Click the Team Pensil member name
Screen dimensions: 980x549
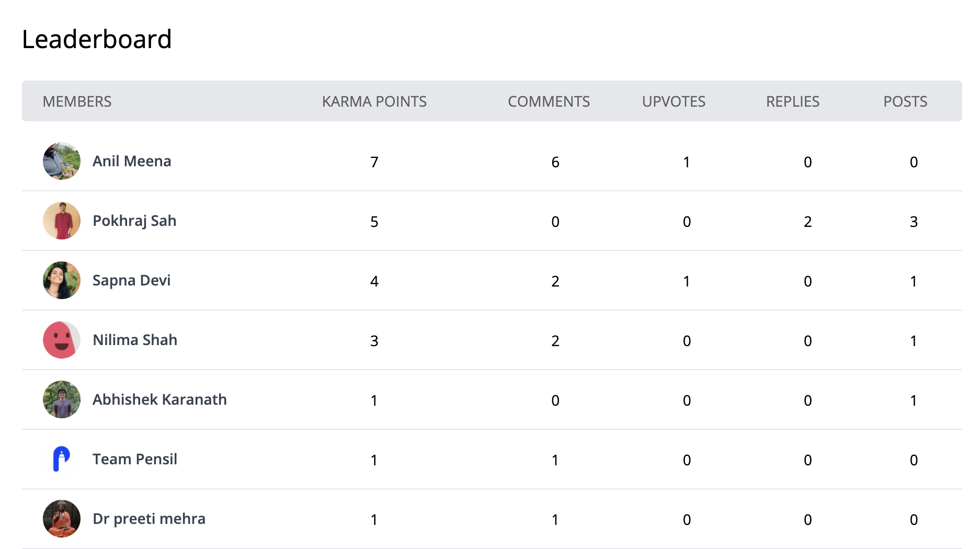(x=135, y=459)
